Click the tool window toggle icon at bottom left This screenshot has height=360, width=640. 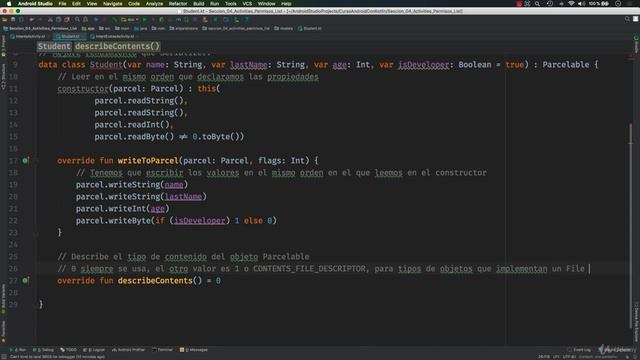point(4,356)
